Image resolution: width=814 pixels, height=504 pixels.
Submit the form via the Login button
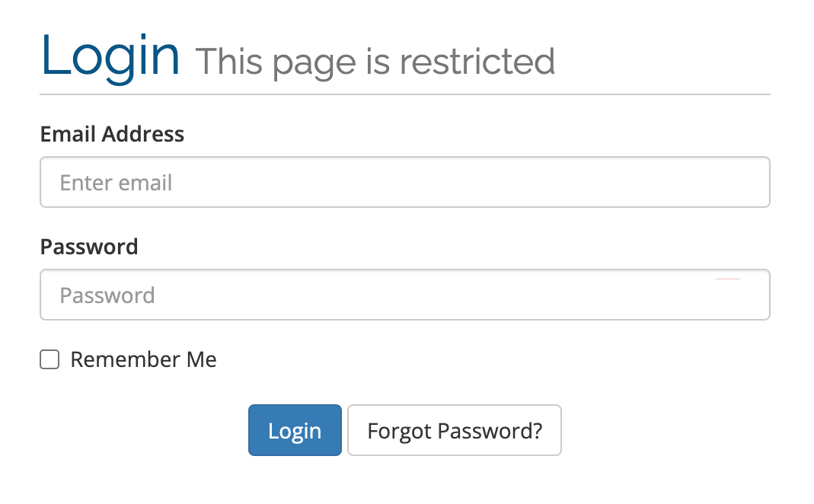click(x=295, y=430)
